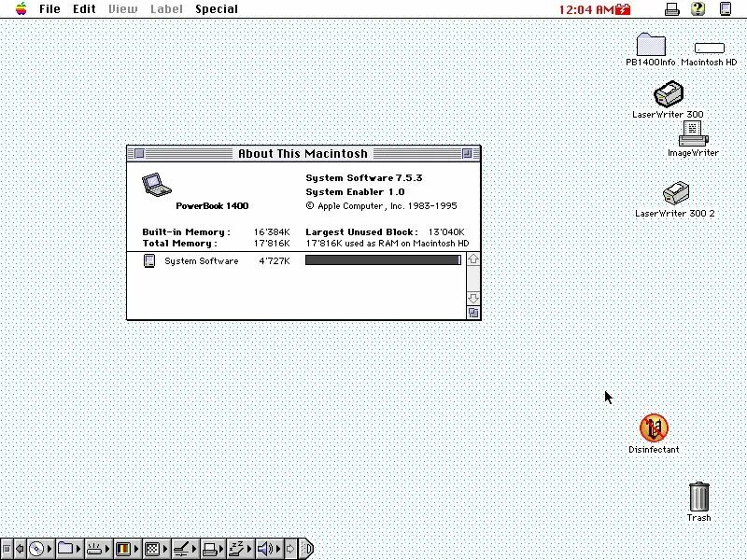Click the size box of About window
Viewport: 747px width, 560px height.
[x=473, y=313]
